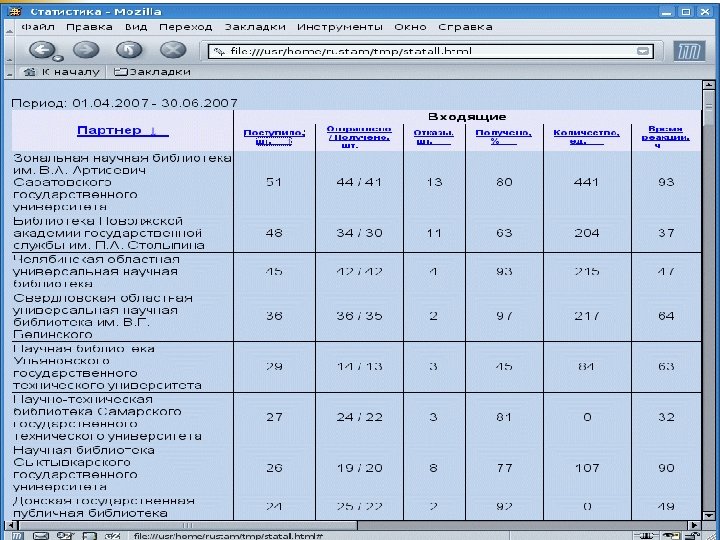Screen dimensions: 720x540
Task: Open the Окно menu
Action: click(x=411, y=27)
